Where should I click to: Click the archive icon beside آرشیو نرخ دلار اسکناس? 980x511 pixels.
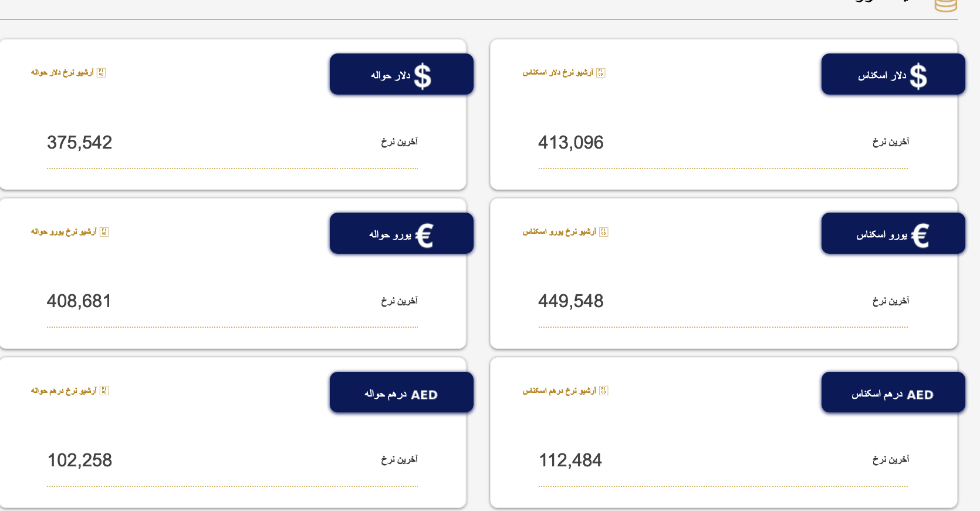click(x=601, y=73)
